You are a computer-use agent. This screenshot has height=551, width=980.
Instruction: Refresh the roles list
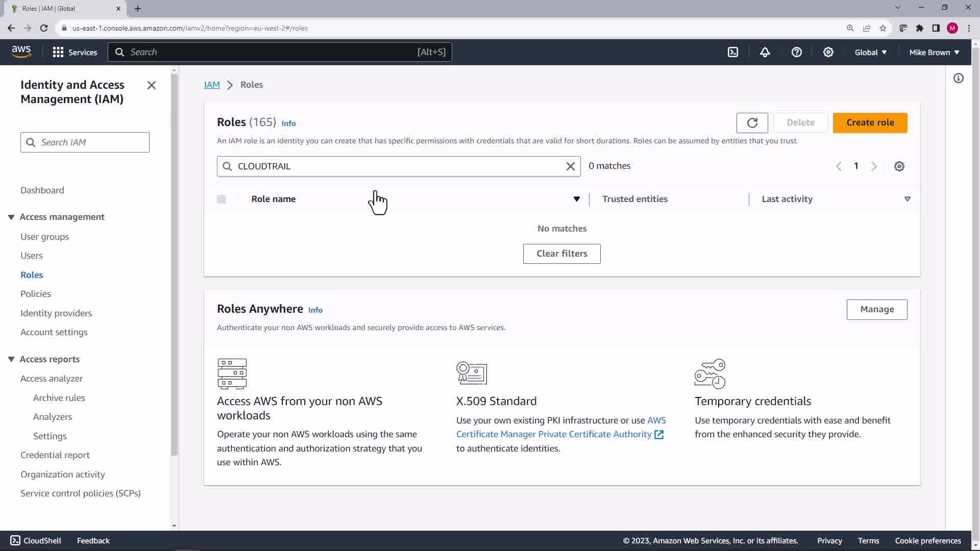click(x=752, y=123)
